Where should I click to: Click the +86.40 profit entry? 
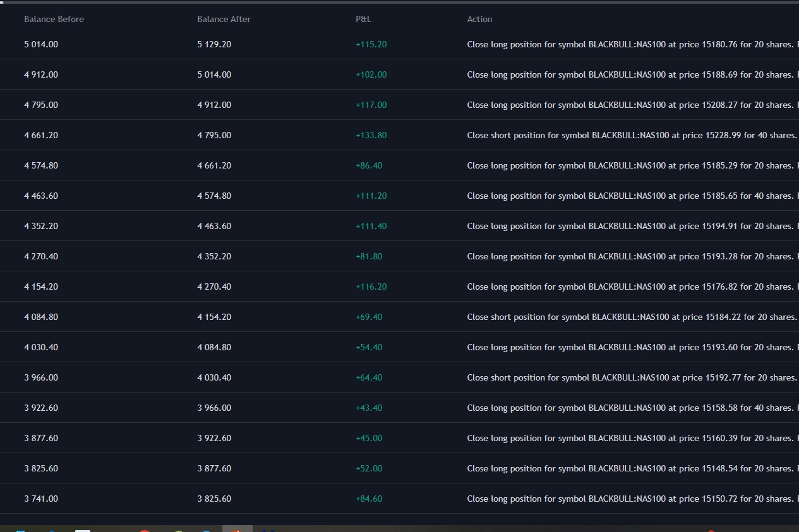[x=369, y=165]
